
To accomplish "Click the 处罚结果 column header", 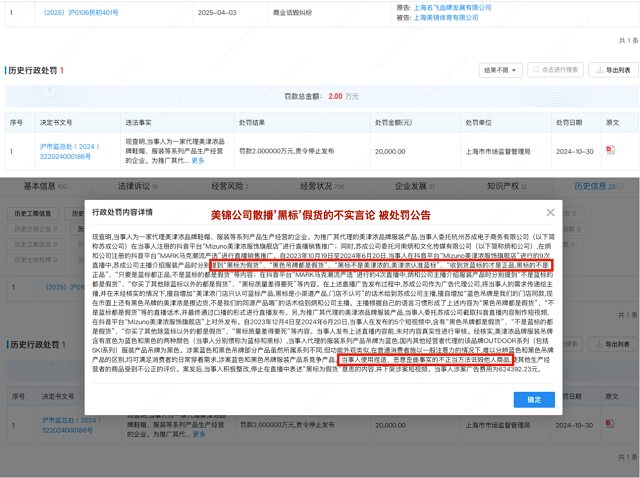I will coord(252,122).
